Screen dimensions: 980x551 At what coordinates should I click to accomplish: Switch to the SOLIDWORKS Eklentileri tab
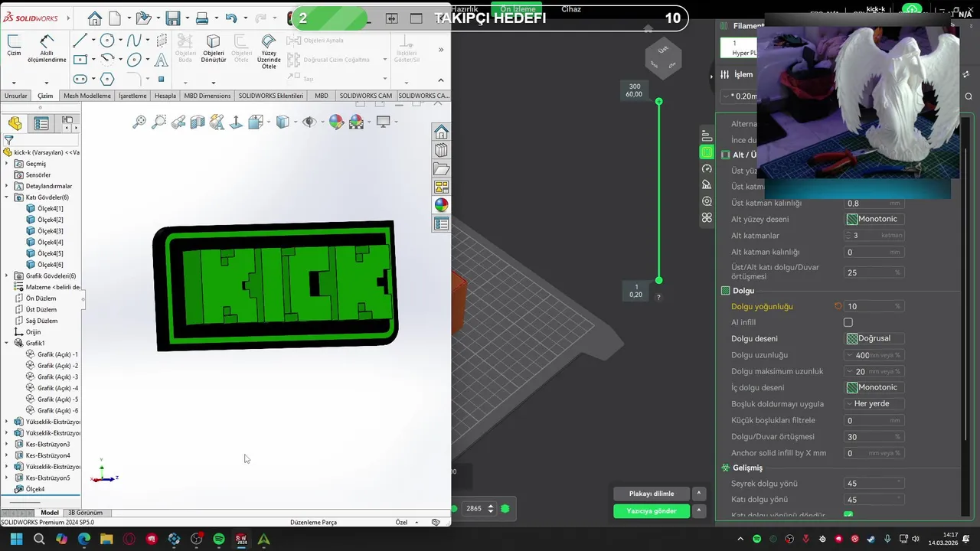tap(271, 96)
